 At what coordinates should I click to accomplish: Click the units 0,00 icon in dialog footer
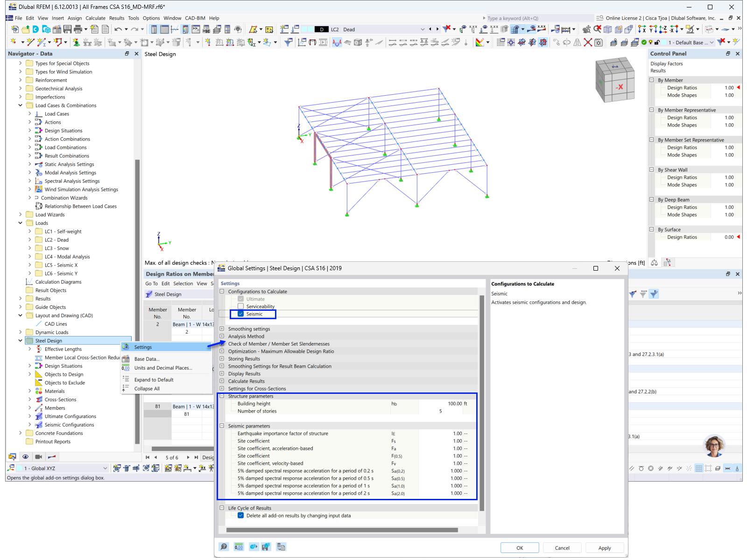[x=239, y=547]
